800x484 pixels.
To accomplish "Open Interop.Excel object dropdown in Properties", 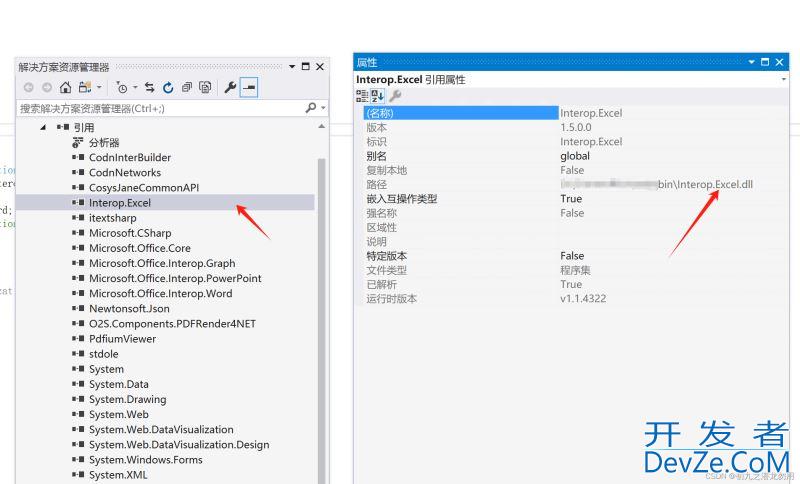I will [783, 79].
